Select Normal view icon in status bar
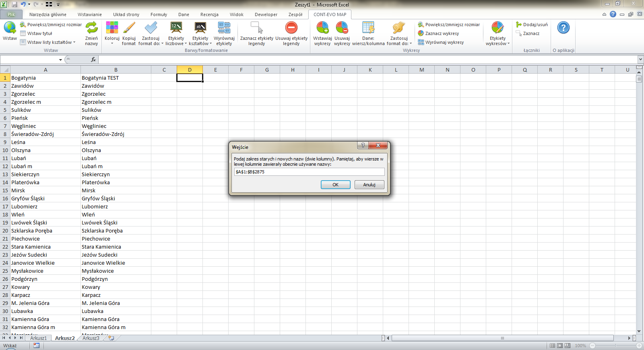This screenshot has width=644, height=350. tap(552, 346)
